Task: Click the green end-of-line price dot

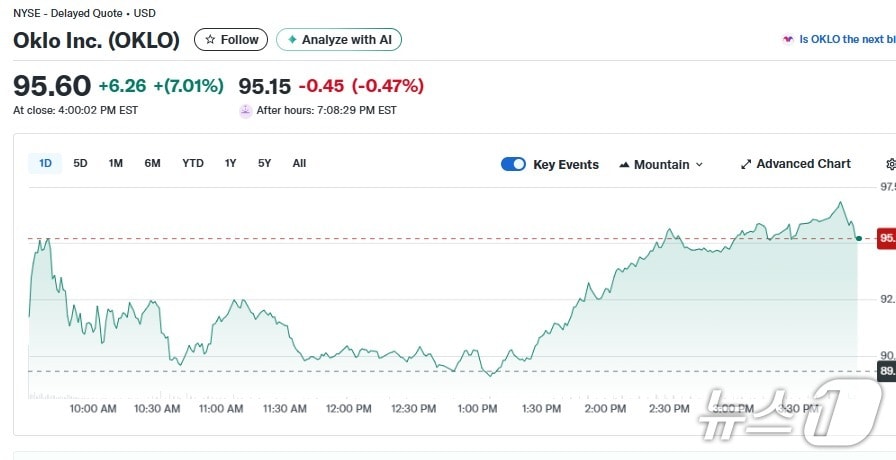Action: (859, 238)
